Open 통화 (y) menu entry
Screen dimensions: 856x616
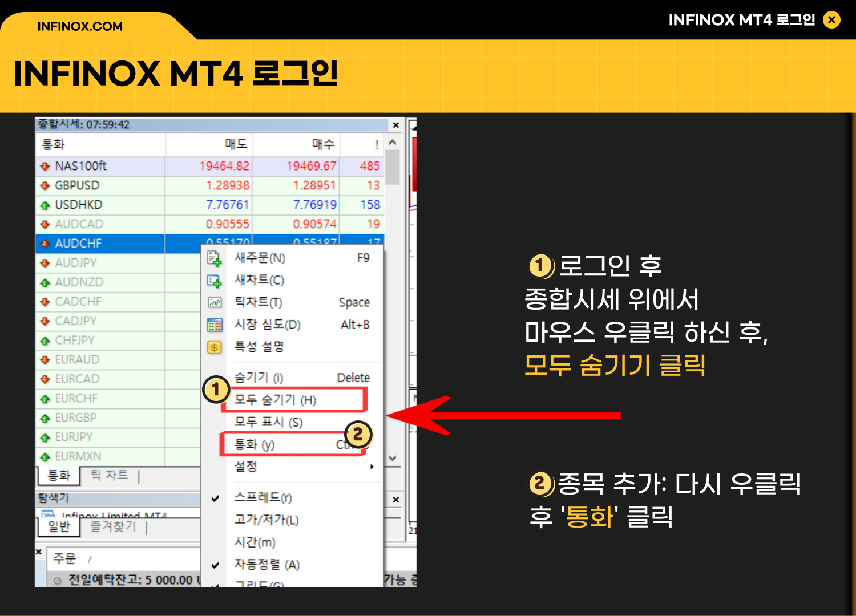(293, 445)
